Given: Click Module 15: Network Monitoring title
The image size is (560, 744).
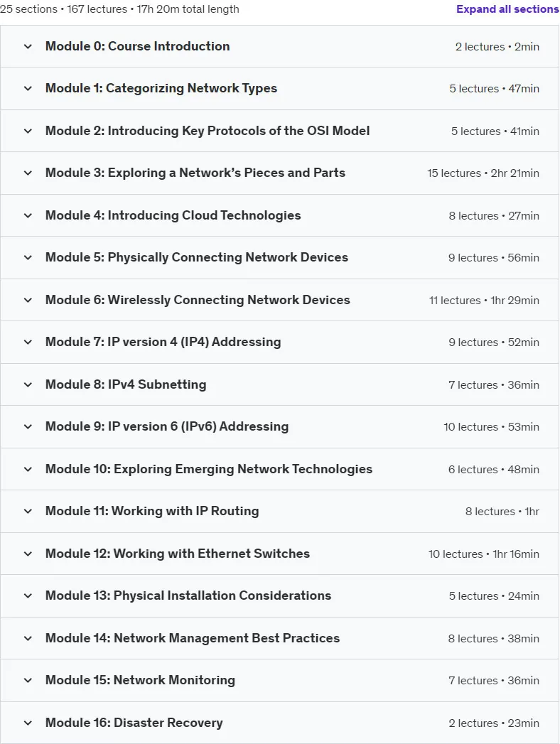Looking at the screenshot, I should pyautogui.click(x=140, y=680).
